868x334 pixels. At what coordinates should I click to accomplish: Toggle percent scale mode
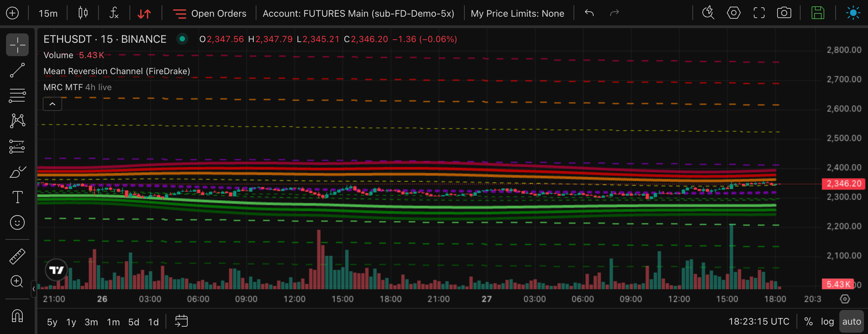pos(808,322)
